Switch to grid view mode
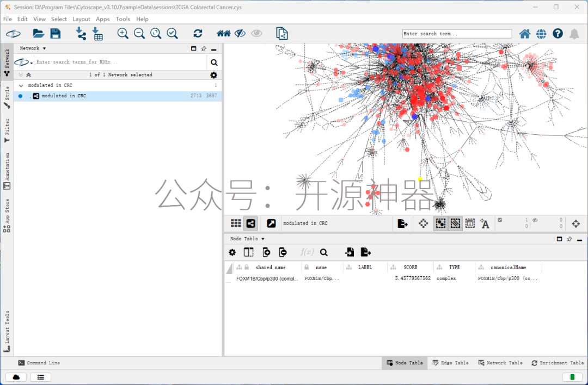 [236, 223]
